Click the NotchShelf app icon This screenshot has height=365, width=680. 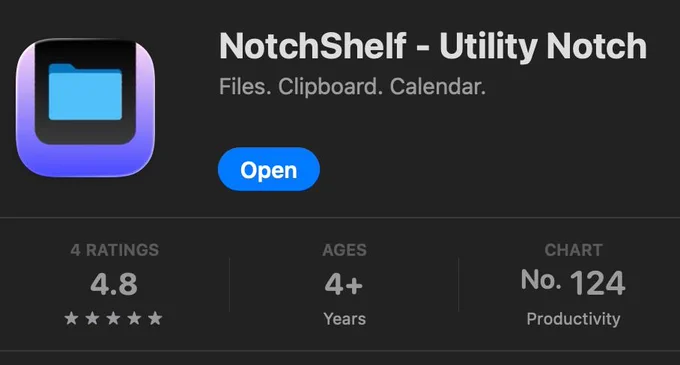click(x=85, y=108)
